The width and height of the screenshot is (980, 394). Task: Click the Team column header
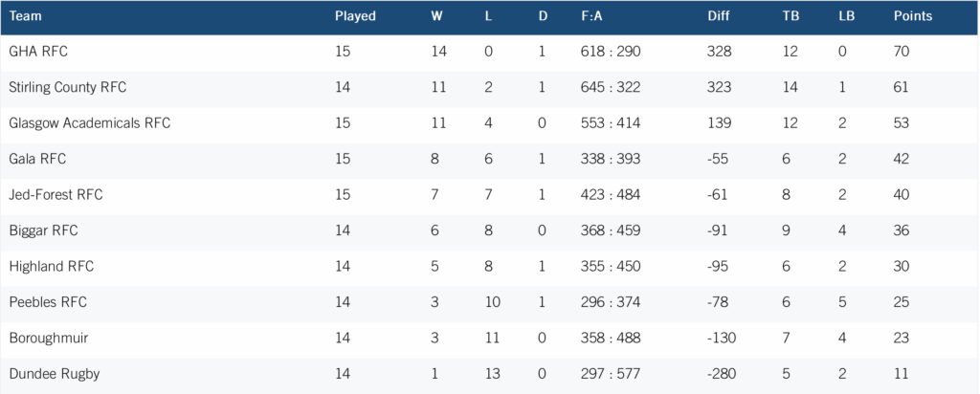(26, 16)
